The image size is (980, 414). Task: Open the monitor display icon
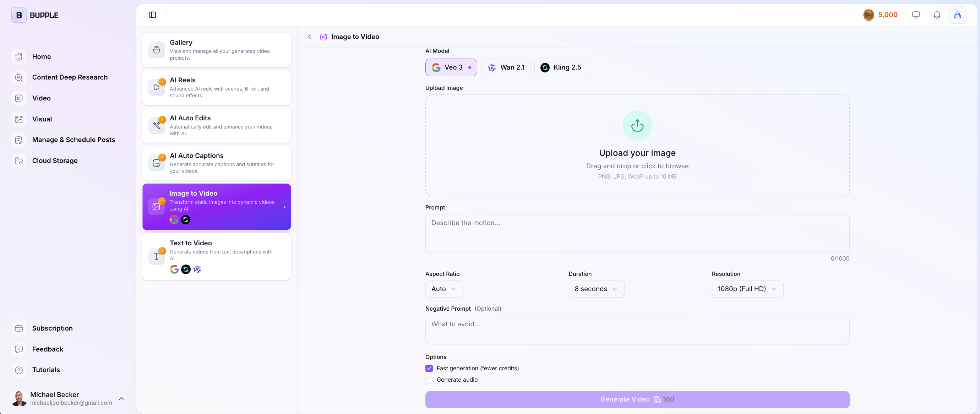[916, 15]
